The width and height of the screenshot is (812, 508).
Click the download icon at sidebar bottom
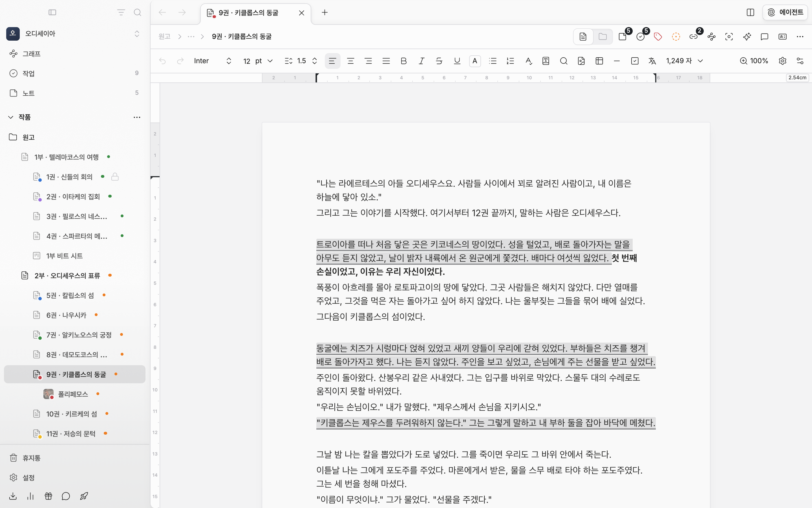13,496
